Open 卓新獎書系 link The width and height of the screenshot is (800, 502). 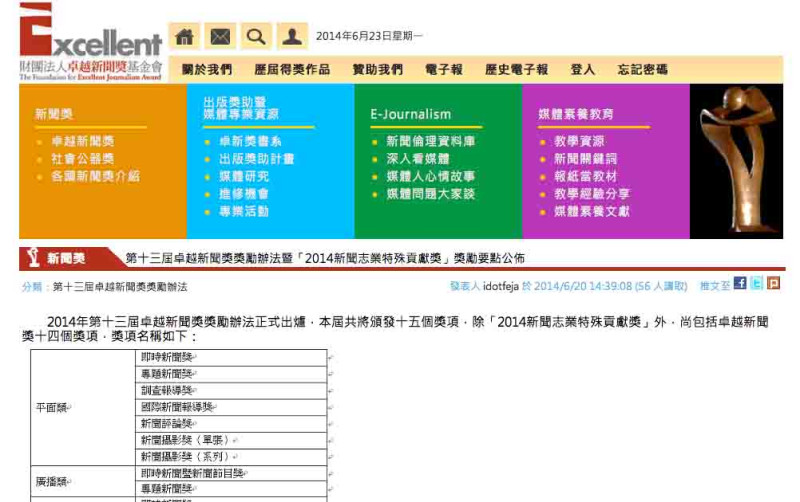[x=250, y=141]
